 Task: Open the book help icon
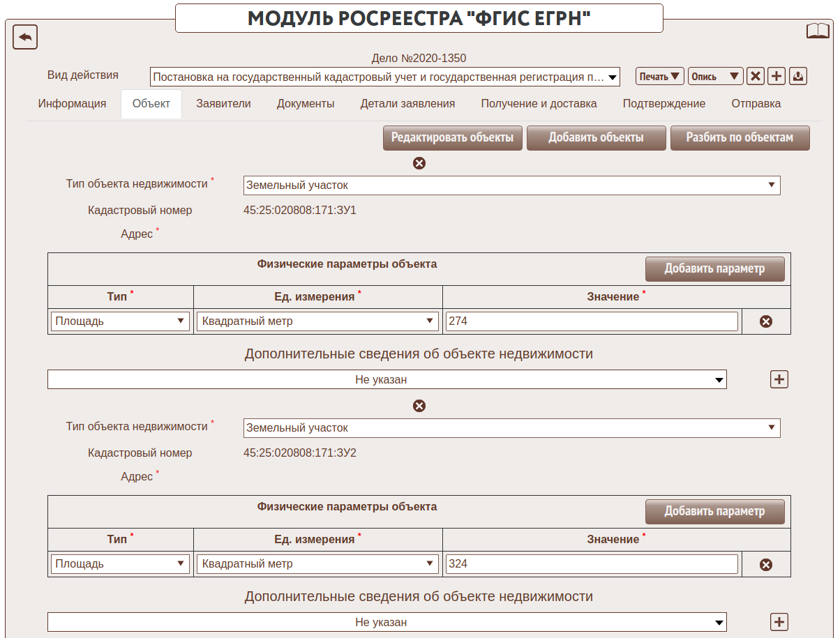818,31
